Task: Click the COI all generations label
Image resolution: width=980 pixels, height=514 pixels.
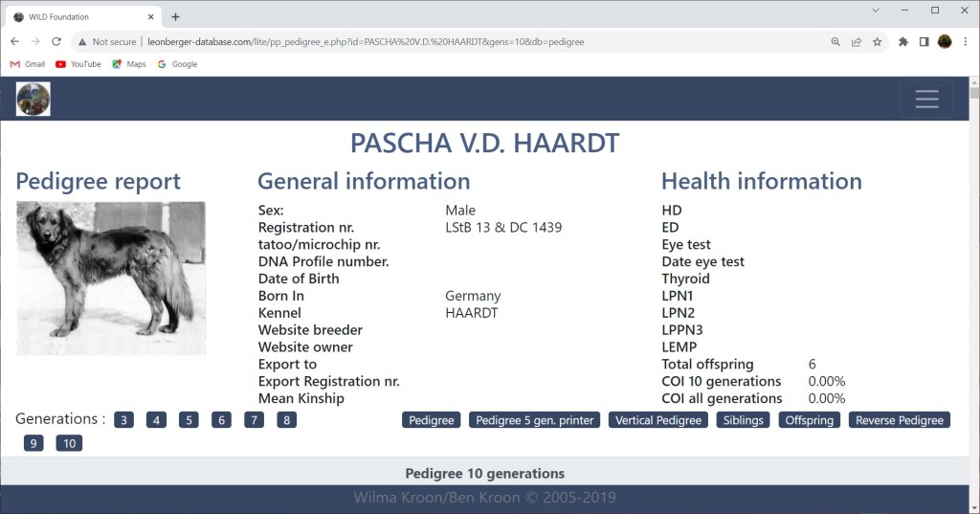Action: (722, 398)
